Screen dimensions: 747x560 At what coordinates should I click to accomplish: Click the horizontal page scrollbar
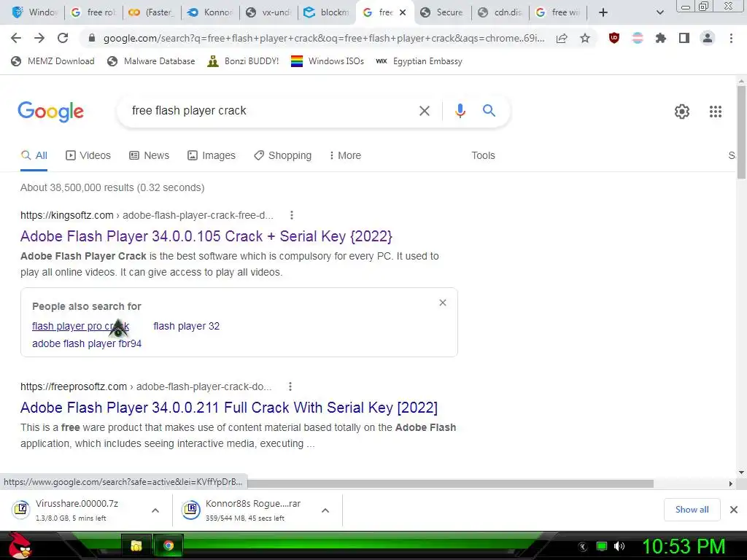450,484
